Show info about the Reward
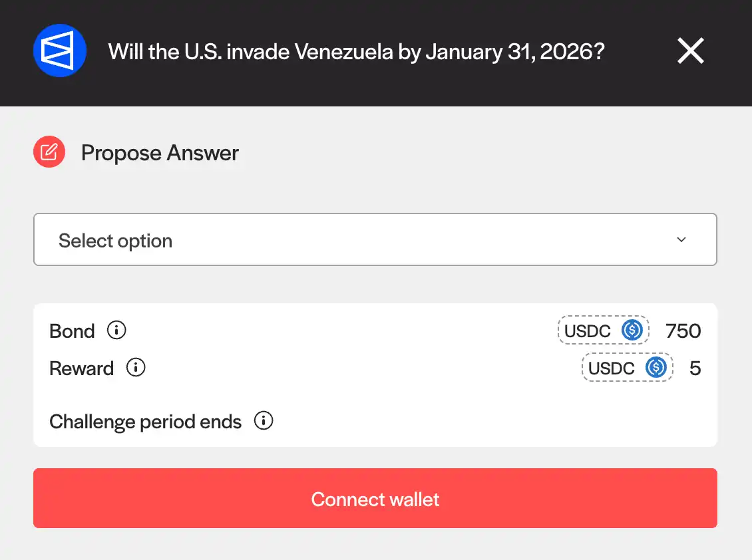The image size is (752, 560). 136,368
